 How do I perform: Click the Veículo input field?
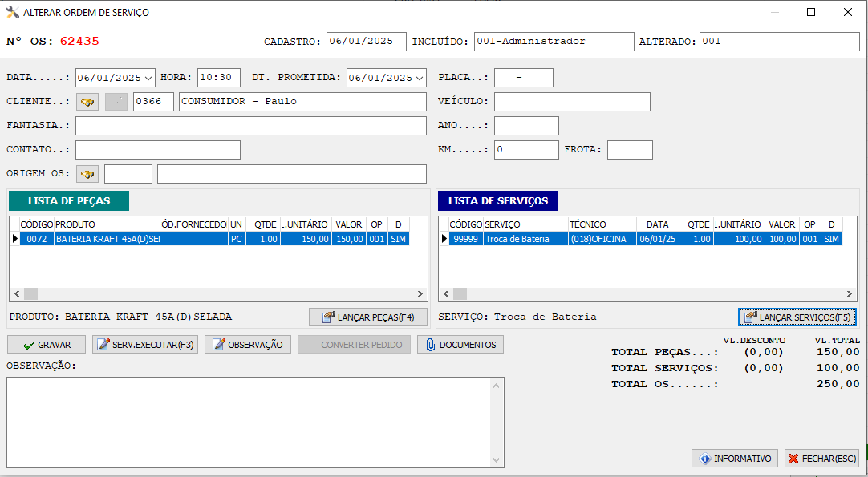(573, 102)
